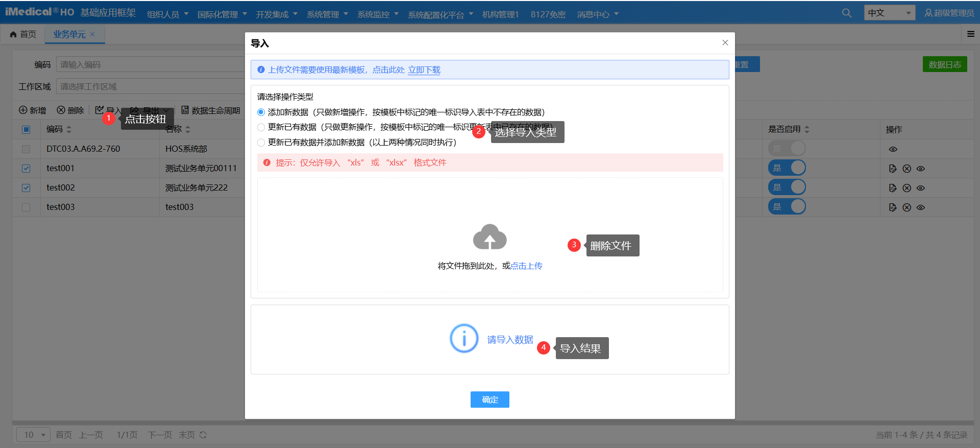The height and width of the screenshot is (448, 980).
Task: Click the delete icon for test002 row
Action: tap(906, 188)
